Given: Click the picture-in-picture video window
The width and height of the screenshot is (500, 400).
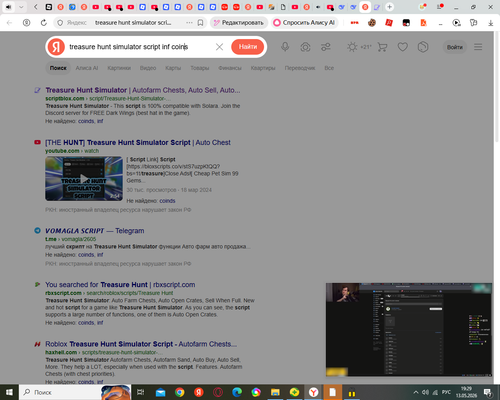Looking at the screenshot, I should coord(409,330).
